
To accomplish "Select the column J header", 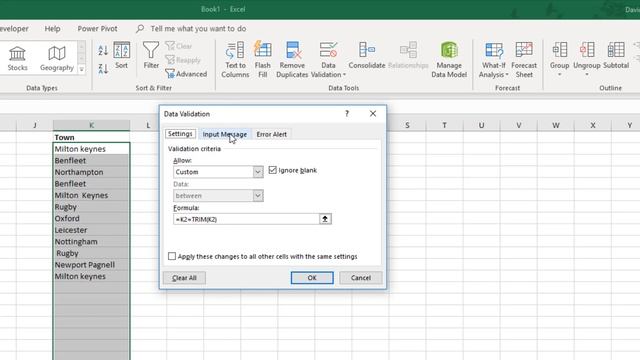I will pos(35,125).
